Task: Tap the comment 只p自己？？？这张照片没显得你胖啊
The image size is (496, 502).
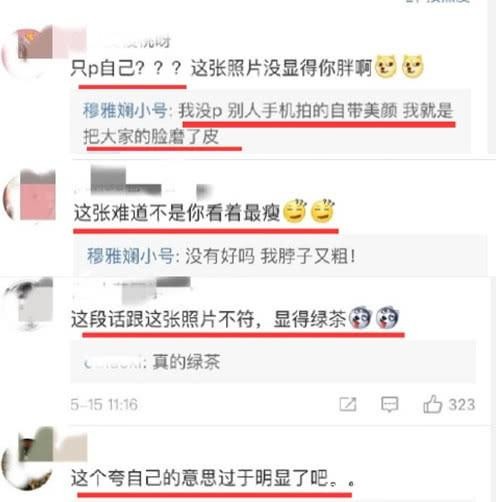Action: [247, 68]
